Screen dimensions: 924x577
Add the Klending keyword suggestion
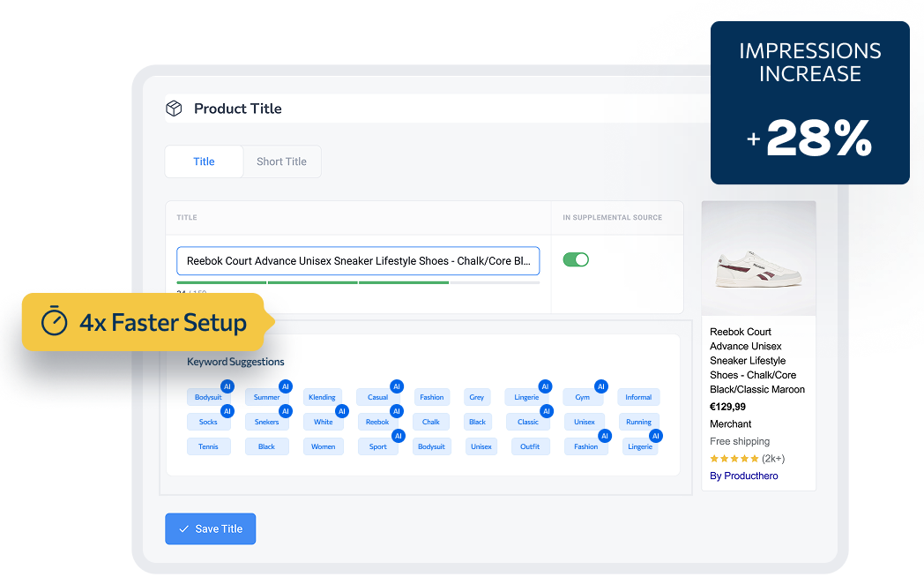322,397
